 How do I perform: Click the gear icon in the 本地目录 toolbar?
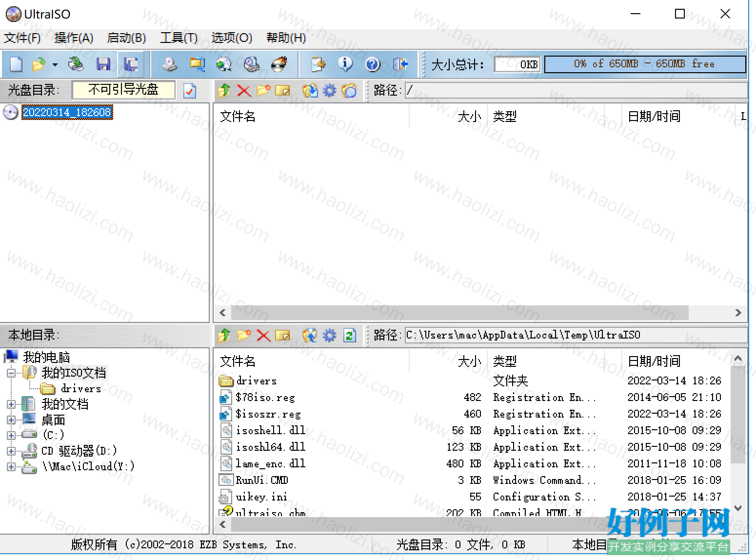[x=330, y=335]
